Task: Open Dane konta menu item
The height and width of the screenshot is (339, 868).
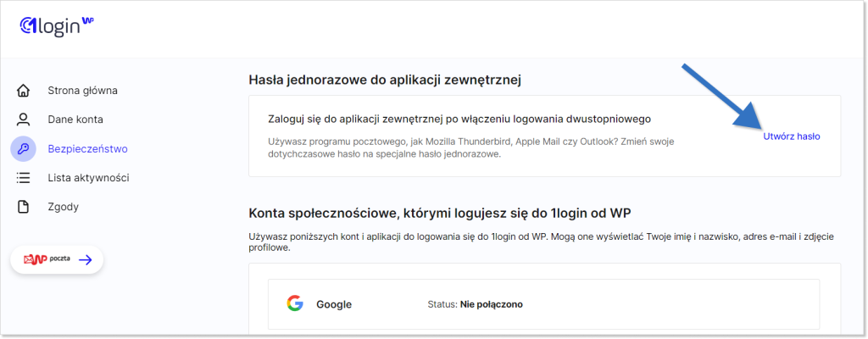Action: pos(75,119)
